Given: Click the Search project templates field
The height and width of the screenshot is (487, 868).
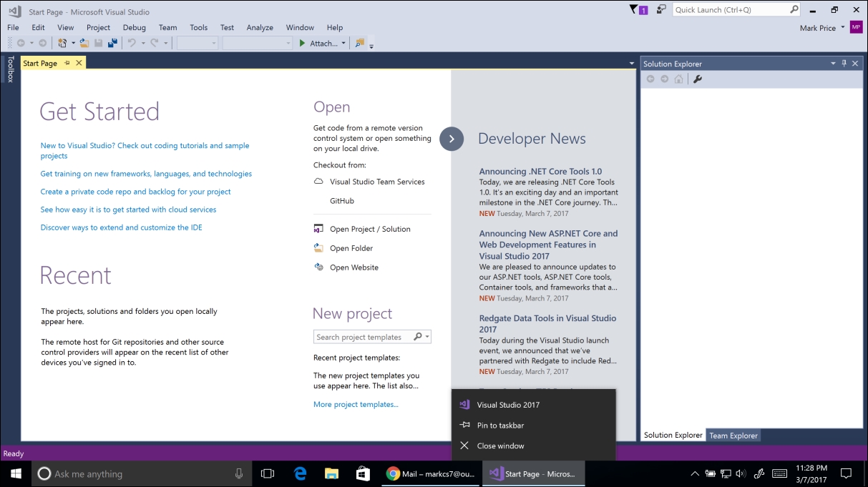Looking at the screenshot, I should click(372, 337).
